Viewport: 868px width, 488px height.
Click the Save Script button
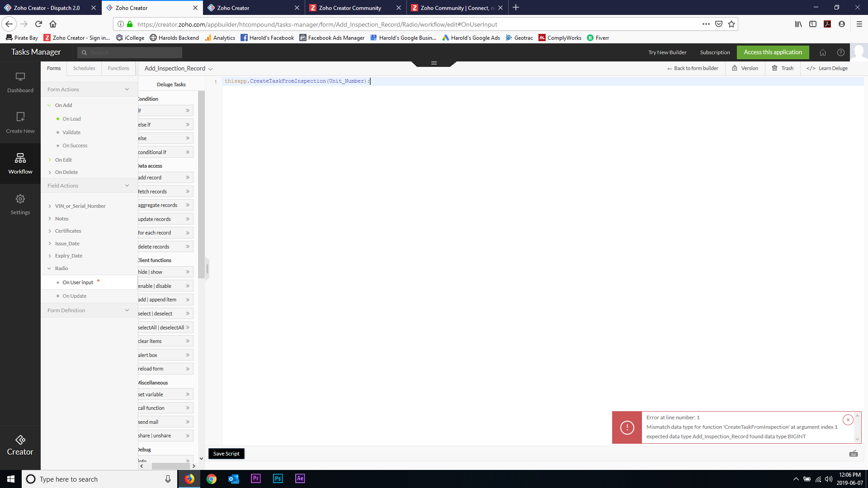(226, 454)
